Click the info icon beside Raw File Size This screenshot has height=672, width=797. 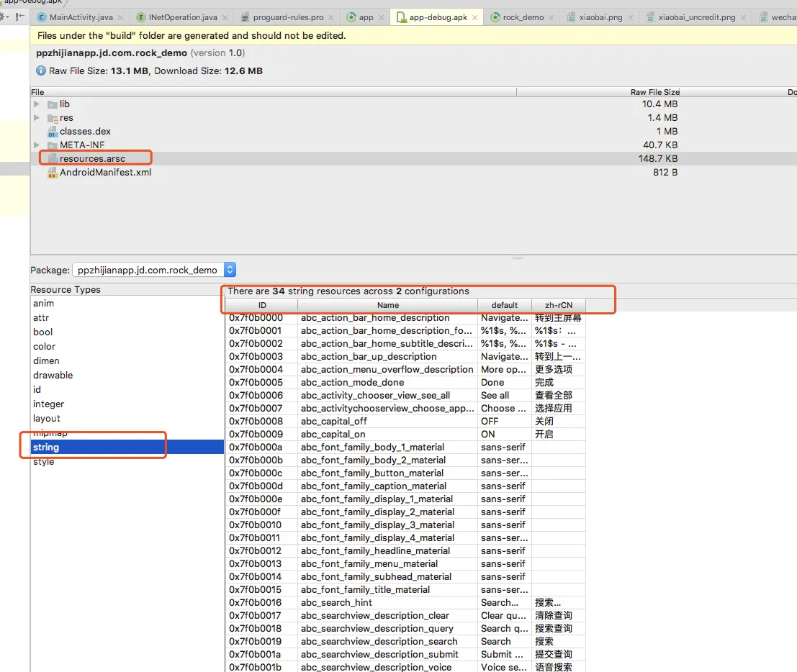click(41, 71)
